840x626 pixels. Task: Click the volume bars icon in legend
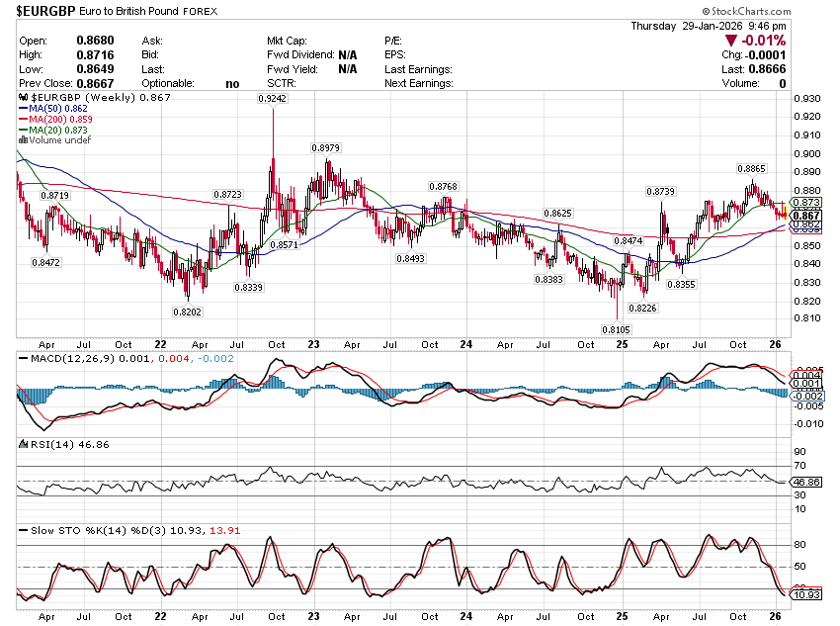point(23,140)
